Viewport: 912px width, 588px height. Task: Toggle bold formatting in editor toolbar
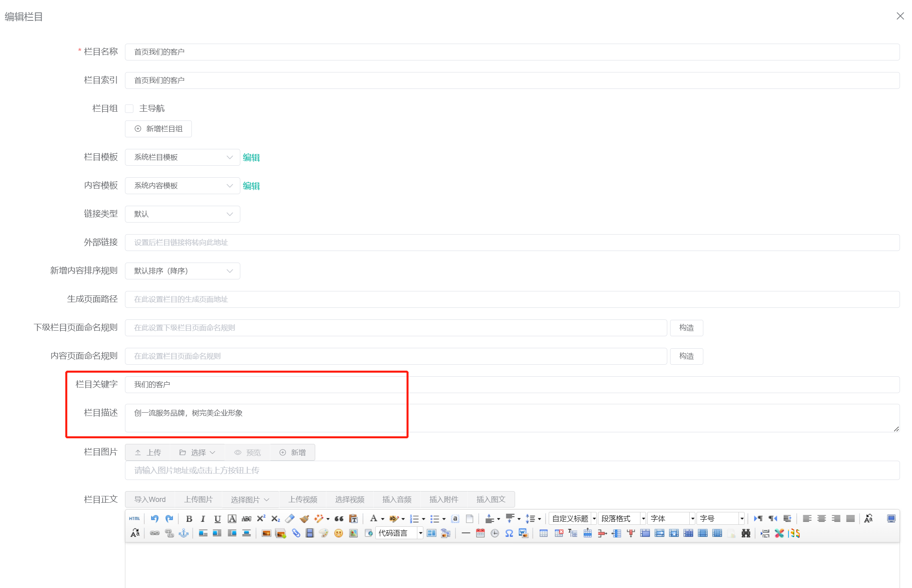pyautogui.click(x=189, y=519)
